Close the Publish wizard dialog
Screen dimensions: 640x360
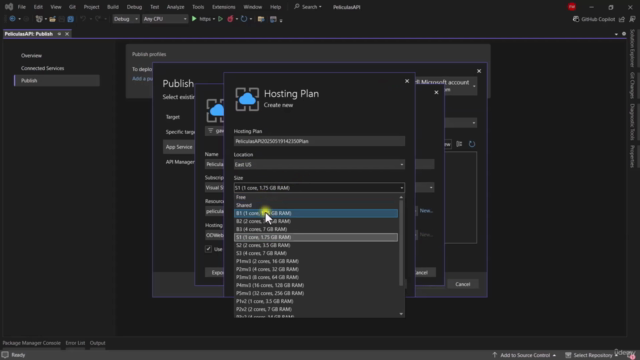(479, 71)
